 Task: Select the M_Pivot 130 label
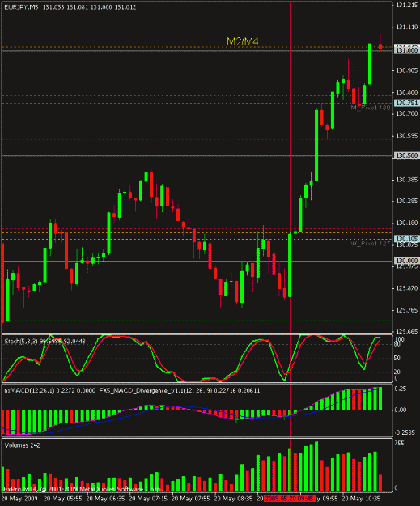371,108
